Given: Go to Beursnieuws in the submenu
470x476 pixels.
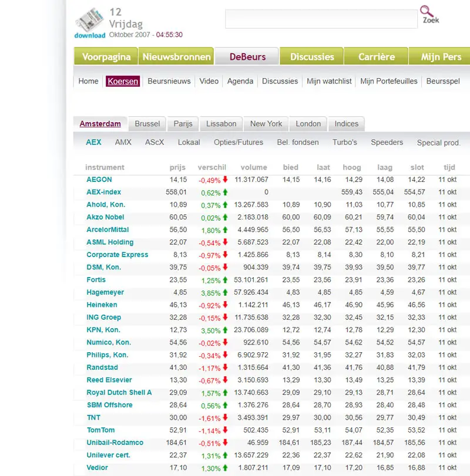Looking at the screenshot, I should point(169,81).
